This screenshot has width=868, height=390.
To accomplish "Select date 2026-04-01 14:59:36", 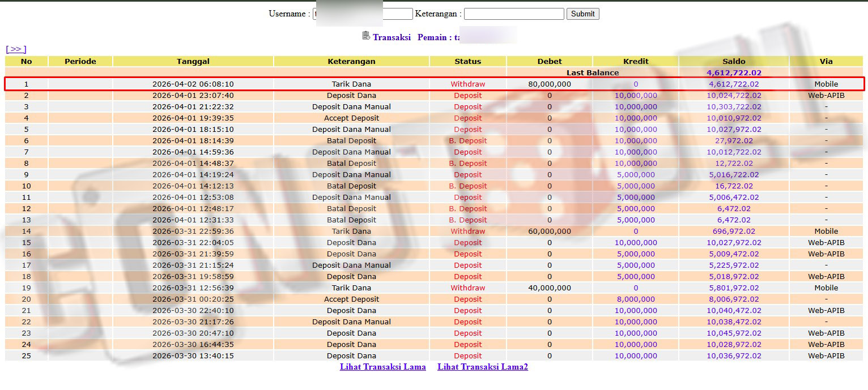I will [193, 152].
